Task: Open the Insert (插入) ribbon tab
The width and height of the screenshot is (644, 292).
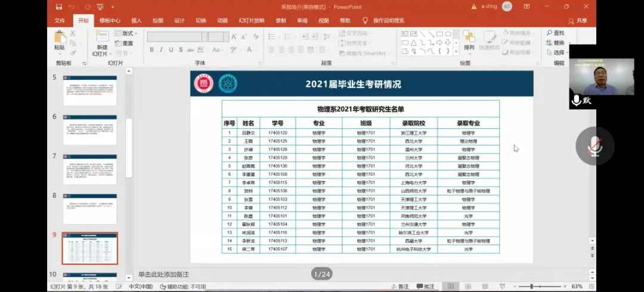Action: point(137,20)
